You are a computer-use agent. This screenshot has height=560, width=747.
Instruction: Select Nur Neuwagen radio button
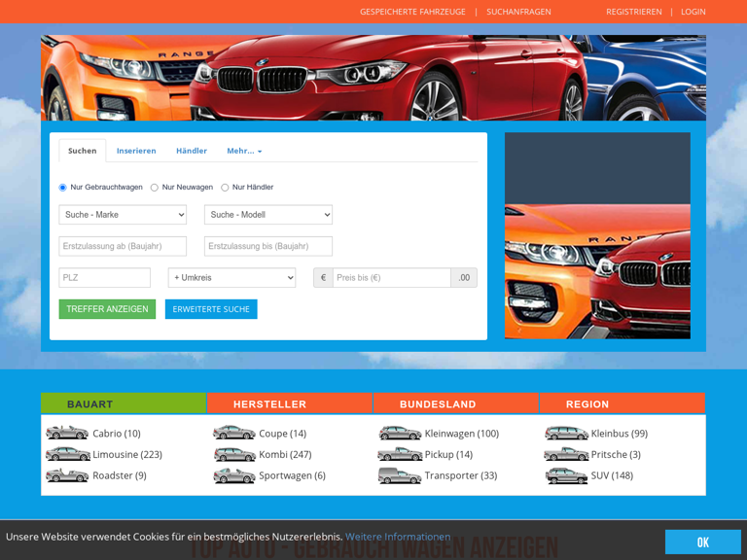[155, 188]
